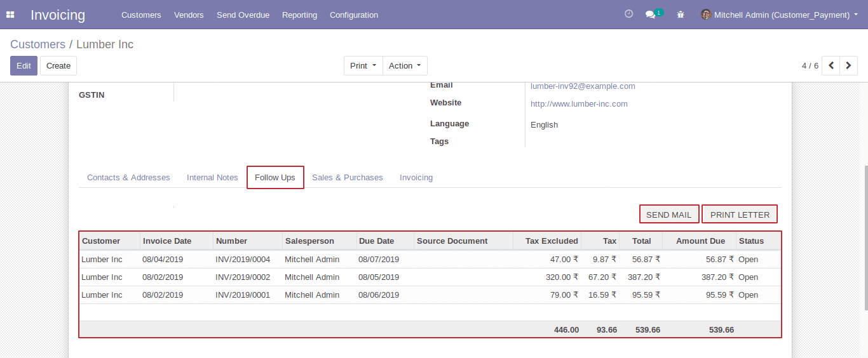Click Customers breadcrumb link
Image resolution: width=868 pixels, height=358 pixels.
(37, 44)
